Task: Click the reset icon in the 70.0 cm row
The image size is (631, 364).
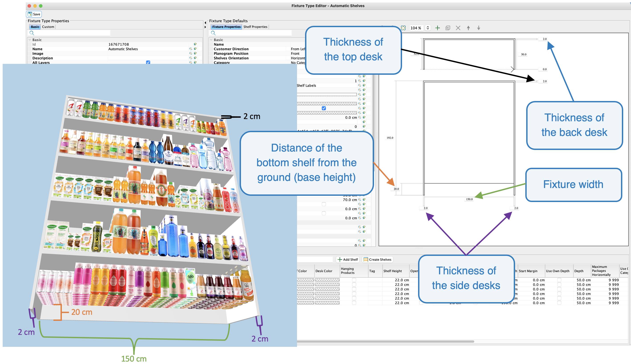Action: point(360,200)
